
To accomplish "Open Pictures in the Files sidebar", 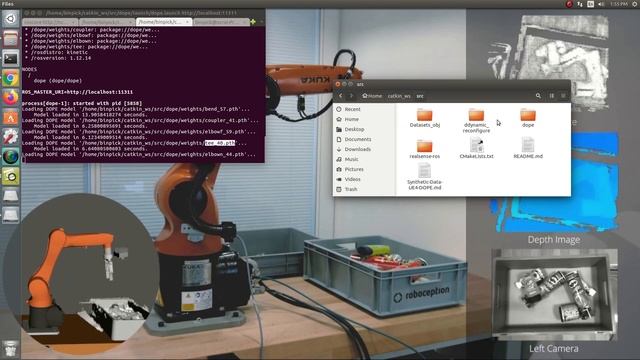I will [x=364, y=169].
